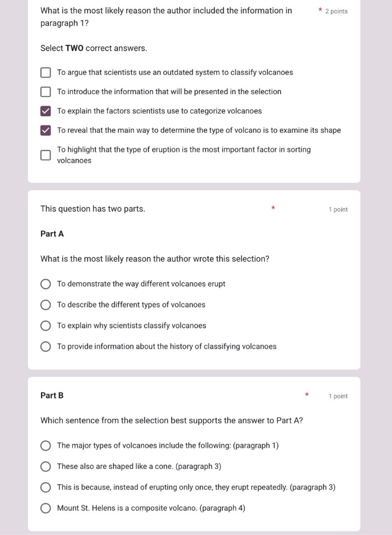Select 'To describe the different types of volcanoes'
The width and height of the screenshot is (392, 535).
tap(46, 305)
